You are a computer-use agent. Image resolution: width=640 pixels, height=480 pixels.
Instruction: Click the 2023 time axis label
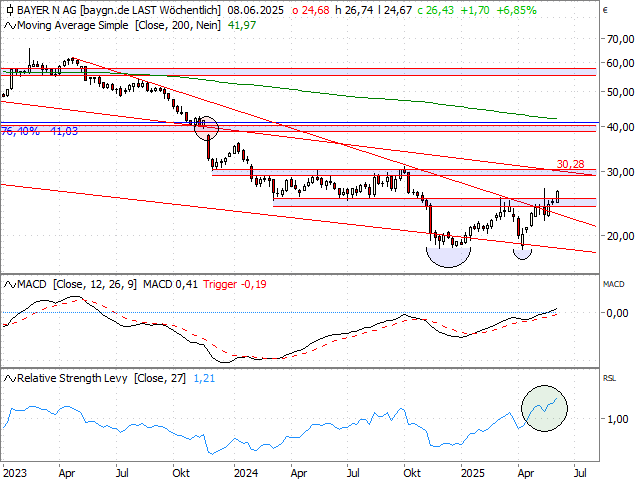15,473
